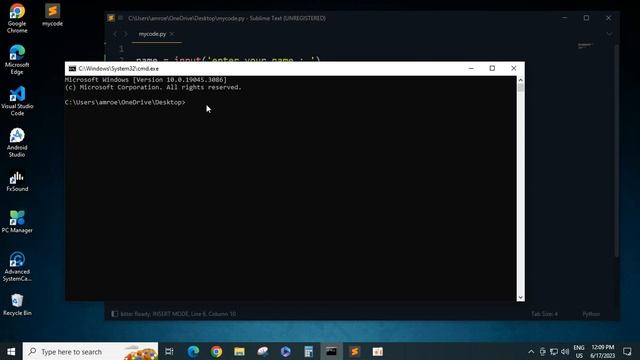Open FxSound desktop shortcut
640x360 pixels.
tap(17, 181)
